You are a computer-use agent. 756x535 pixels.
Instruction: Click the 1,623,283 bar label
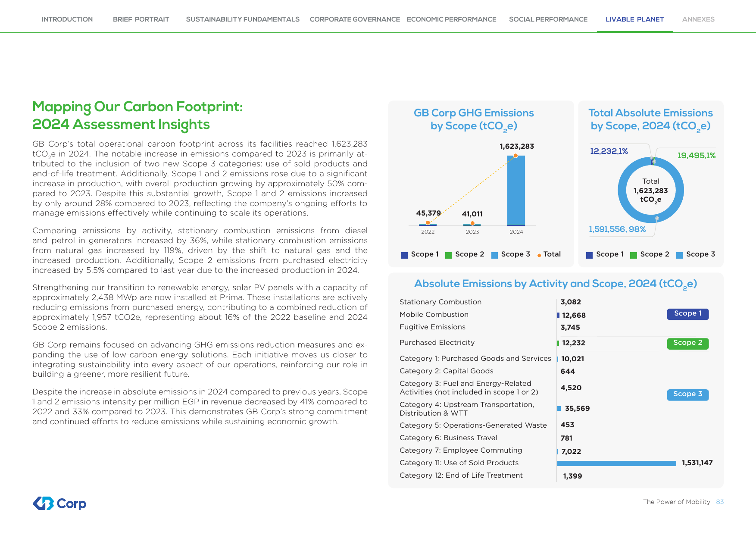(517, 147)
